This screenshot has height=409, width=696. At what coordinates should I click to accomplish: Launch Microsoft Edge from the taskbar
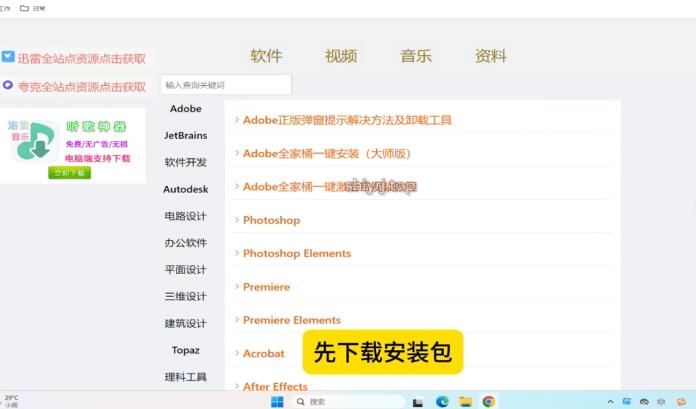[442, 401]
